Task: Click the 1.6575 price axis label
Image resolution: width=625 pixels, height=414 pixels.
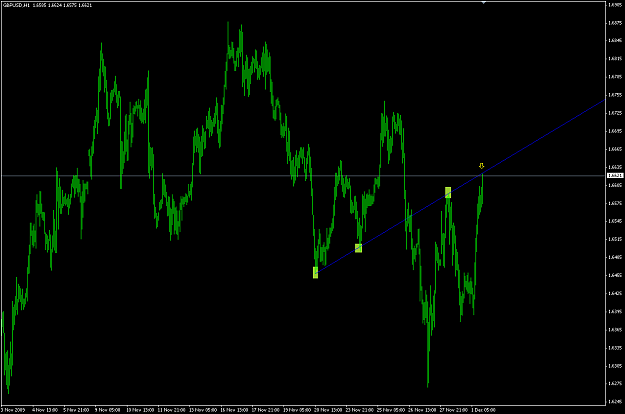Action: [615, 203]
